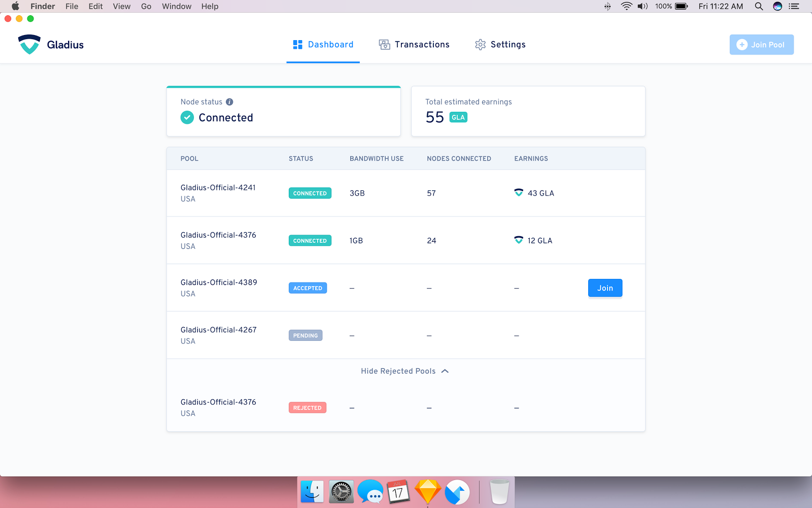Viewport: 812px width, 508px height.
Task: Open the Window menu
Action: (177, 6)
